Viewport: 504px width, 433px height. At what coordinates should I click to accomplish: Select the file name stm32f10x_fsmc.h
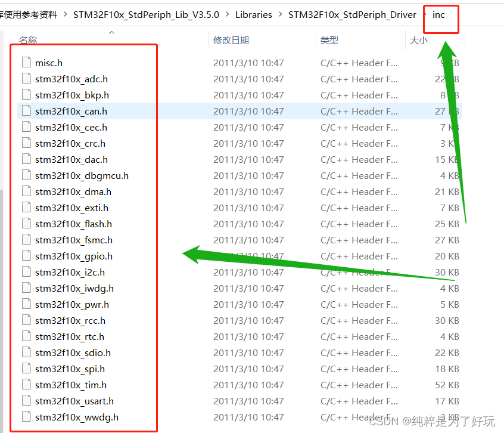click(74, 240)
